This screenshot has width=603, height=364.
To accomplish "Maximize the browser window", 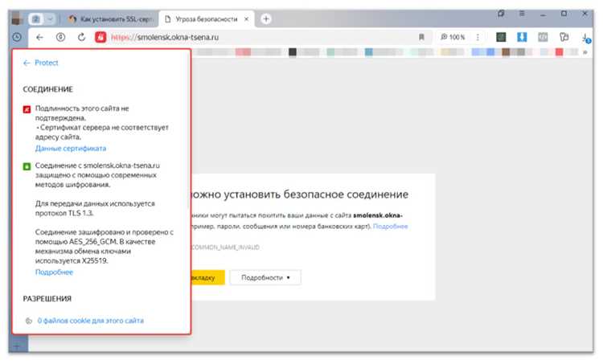I will pyautogui.click(x=564, y=14).
